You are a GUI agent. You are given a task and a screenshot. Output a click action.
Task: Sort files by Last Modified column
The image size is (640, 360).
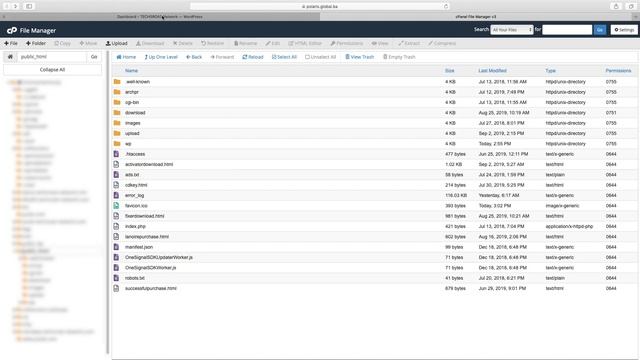[492, 71]
